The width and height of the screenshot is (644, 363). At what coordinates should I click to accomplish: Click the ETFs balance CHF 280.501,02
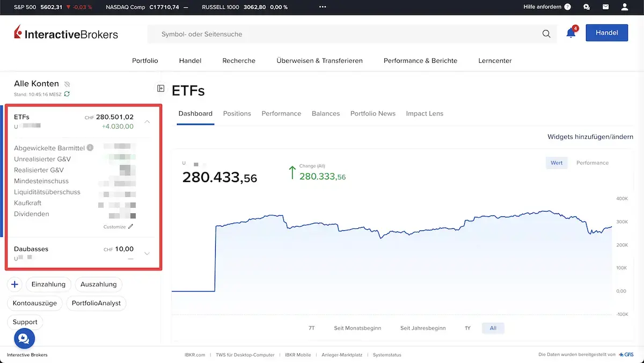point(109,117)
